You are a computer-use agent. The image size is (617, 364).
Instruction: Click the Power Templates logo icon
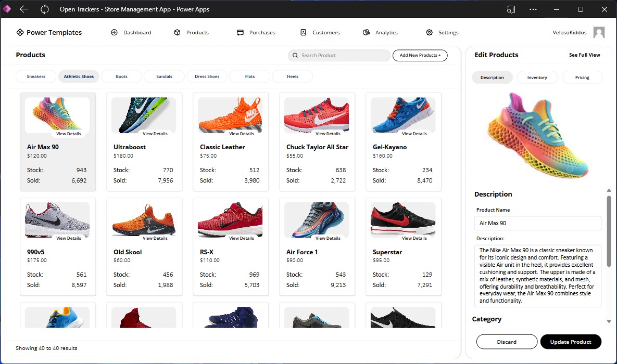[20, 32]
